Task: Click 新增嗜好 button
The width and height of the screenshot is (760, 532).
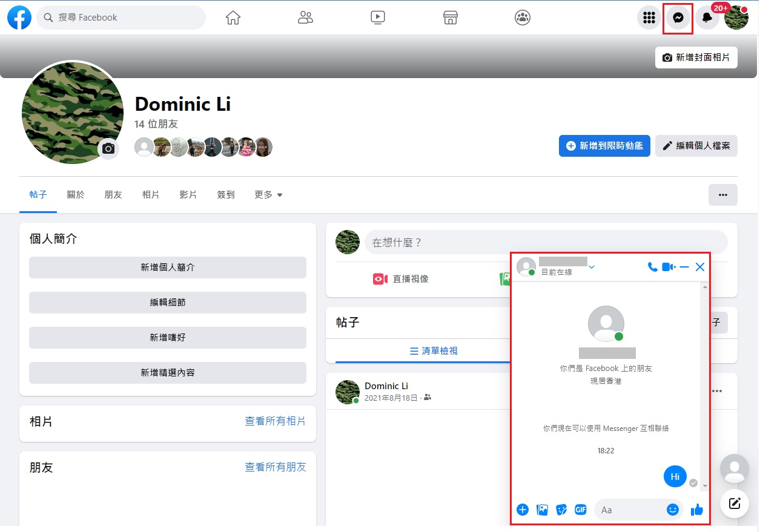Action: pyautogui.click(x=168, y=338)
